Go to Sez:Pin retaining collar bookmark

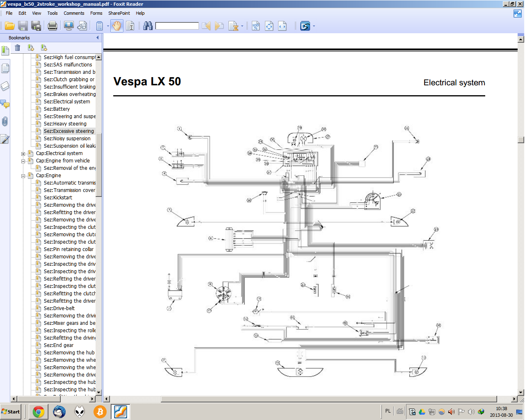click(x=68, y=249)
